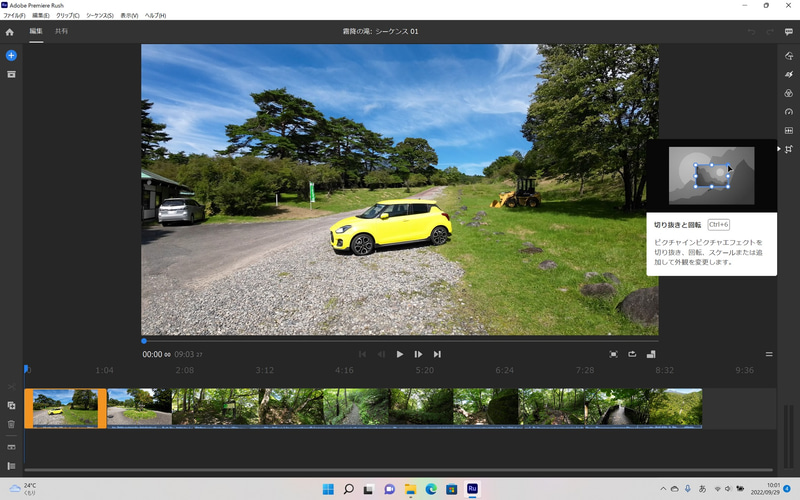Screen dimensions: 800x500
Task: Open the Windows Start menu
Action: pos(328,489)
